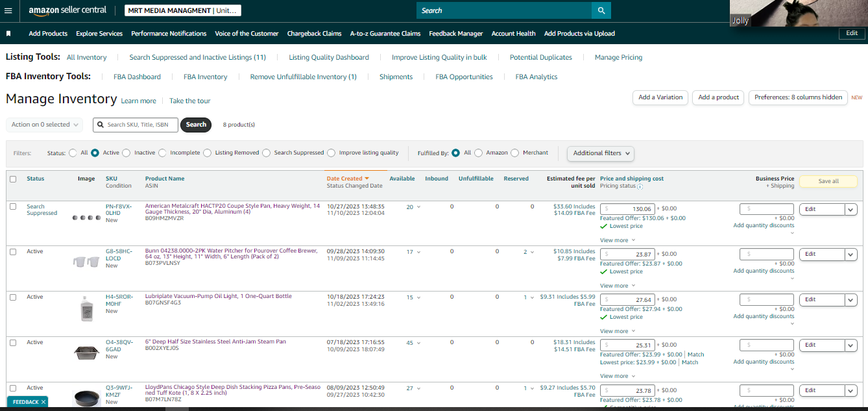Click Edit button in the top navigation bar
Viewport: 868px width, 411px height.
point(852,33)
